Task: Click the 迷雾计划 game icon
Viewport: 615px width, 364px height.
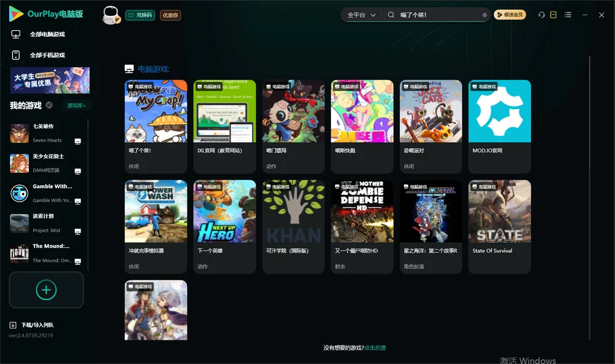Action: tap(19, 223)
